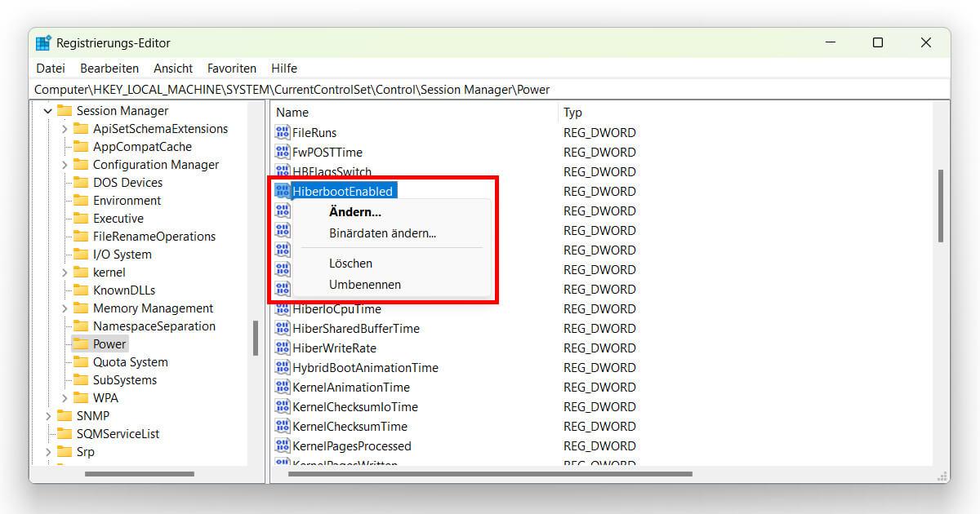Viewport: 980px width, 514px height.
Task: Collapse the Session Manager node
Action: point(50,110)
